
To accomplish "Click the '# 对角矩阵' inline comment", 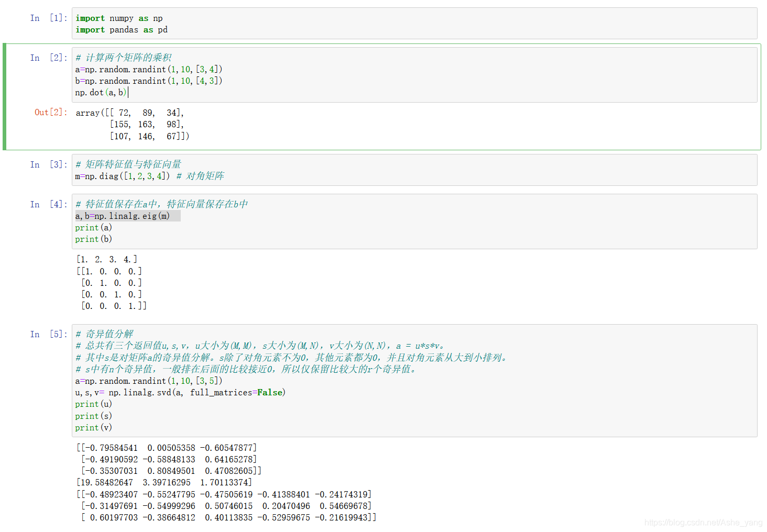I will pos(200,176).
